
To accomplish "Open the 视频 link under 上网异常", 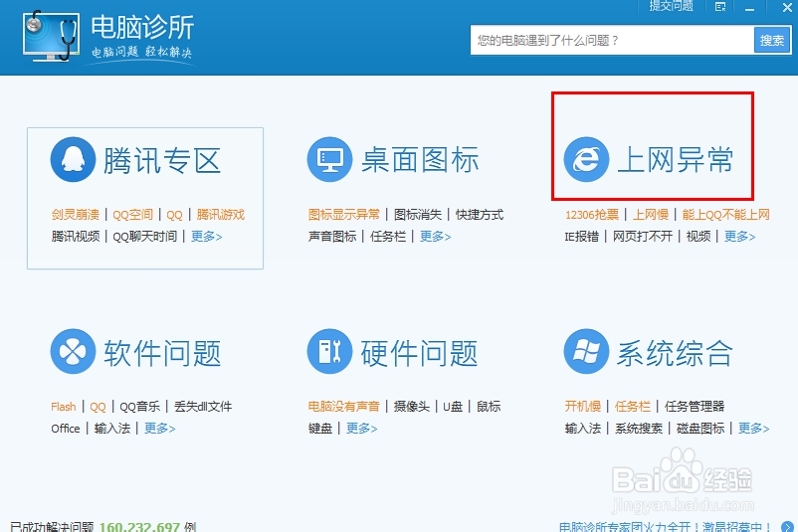I will click(698, 237).
